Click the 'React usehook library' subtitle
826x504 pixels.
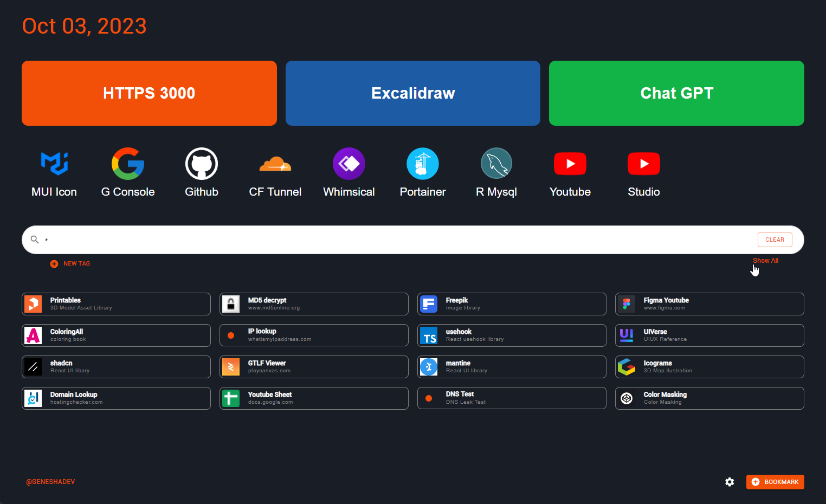tap(475, 339)
